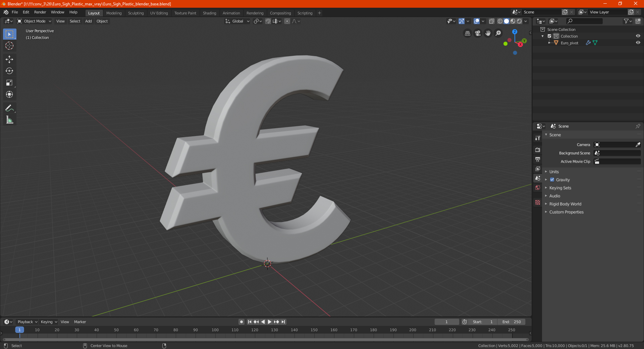Pick the Annotate tool

[9, 108]
